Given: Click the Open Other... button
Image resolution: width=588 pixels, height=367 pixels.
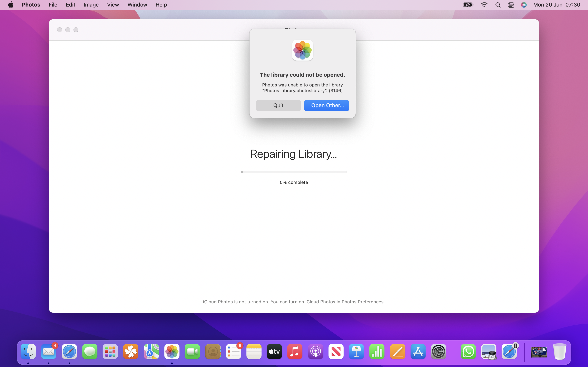Looking at the screenshot, I should (x=326, y=105).
